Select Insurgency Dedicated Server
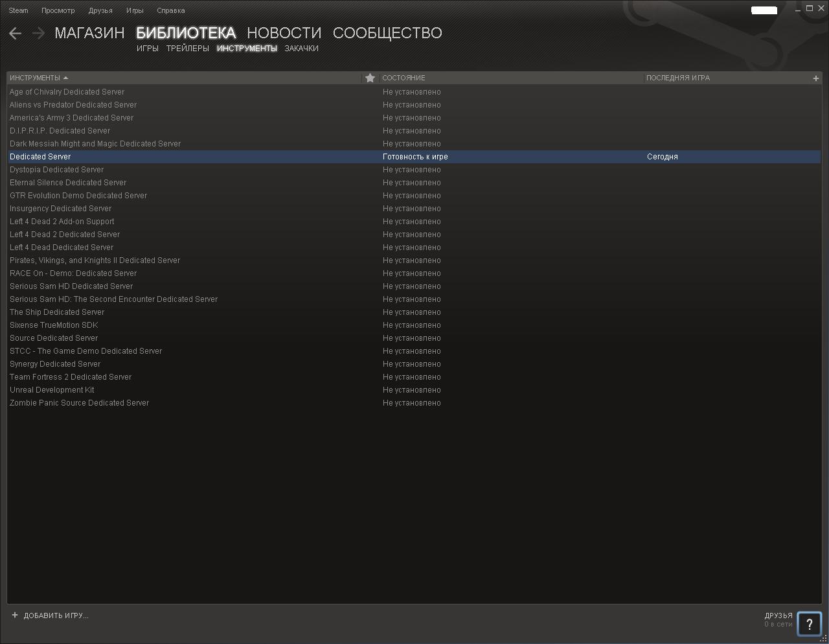The image size is (829, 644). (x=414, y=209)
